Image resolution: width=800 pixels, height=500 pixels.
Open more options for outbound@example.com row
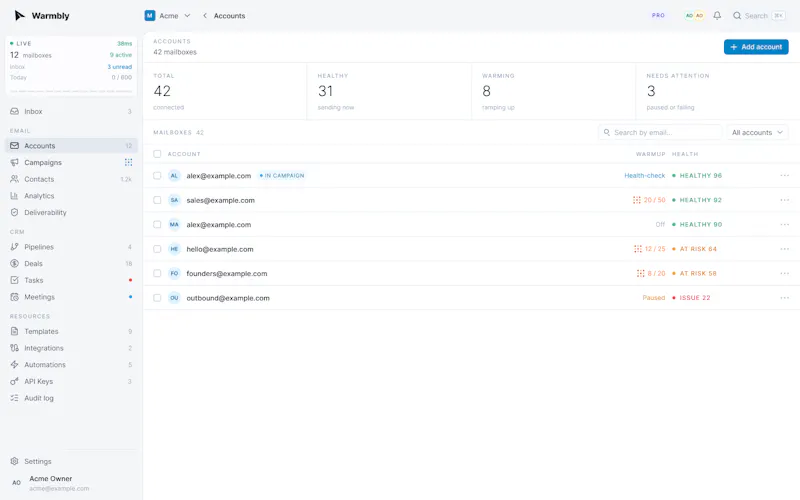pyautogui.click(x=784, y=298)
